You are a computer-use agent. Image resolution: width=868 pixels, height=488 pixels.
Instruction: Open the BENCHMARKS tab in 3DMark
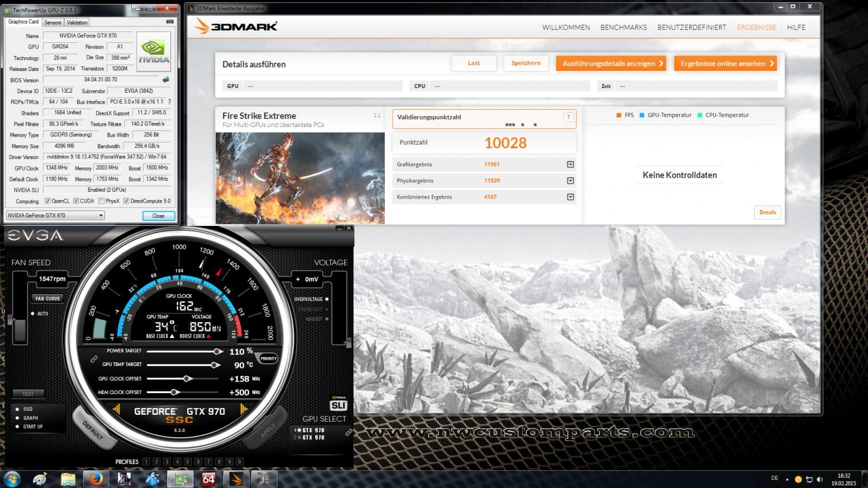[624, 27]
